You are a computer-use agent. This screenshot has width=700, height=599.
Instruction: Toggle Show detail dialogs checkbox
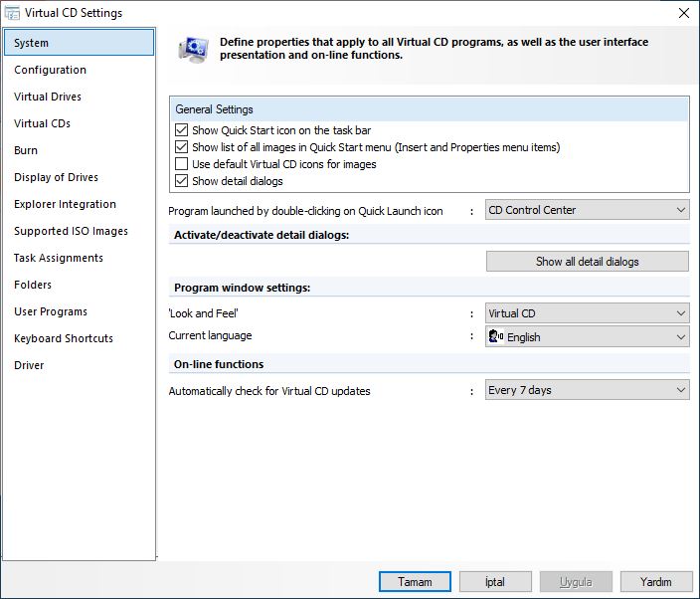pos(181,181)
